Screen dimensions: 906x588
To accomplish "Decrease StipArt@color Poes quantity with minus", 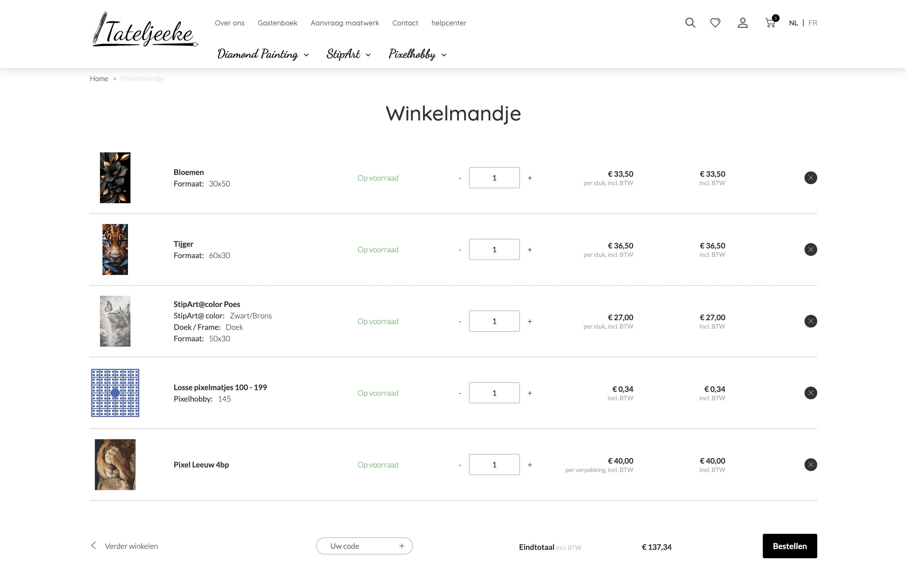I will point(460,322).
